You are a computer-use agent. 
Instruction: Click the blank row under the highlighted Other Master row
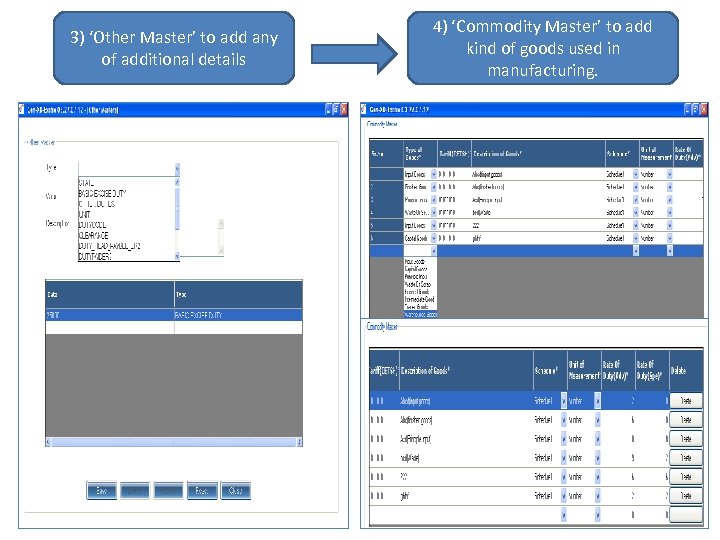(x=174, y=327)
